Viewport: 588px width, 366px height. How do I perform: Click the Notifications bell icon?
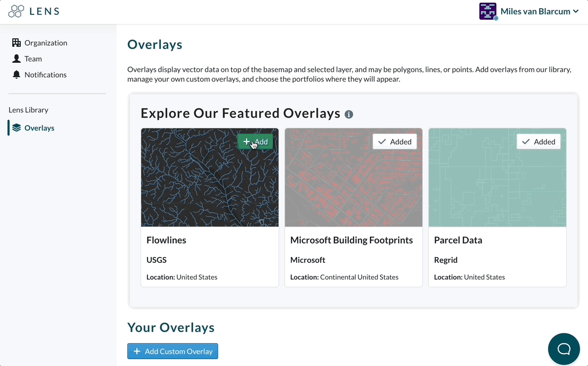pos(16,74)
